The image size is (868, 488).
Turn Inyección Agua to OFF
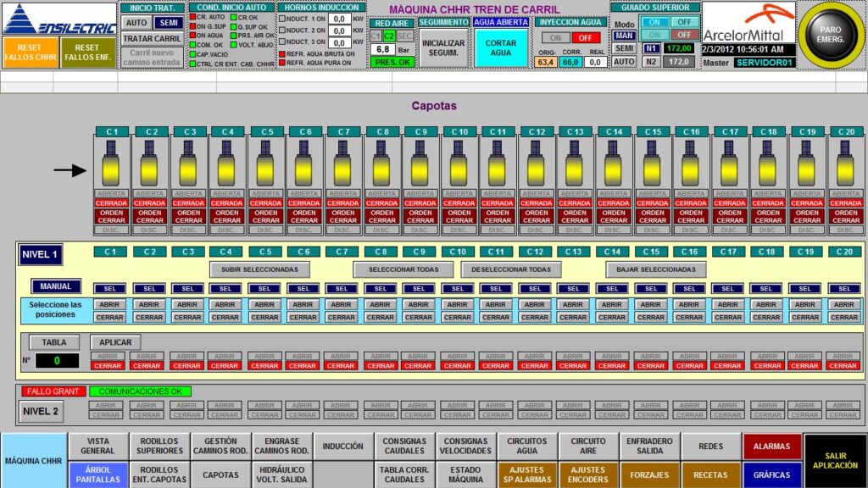[x=584, y=38]
